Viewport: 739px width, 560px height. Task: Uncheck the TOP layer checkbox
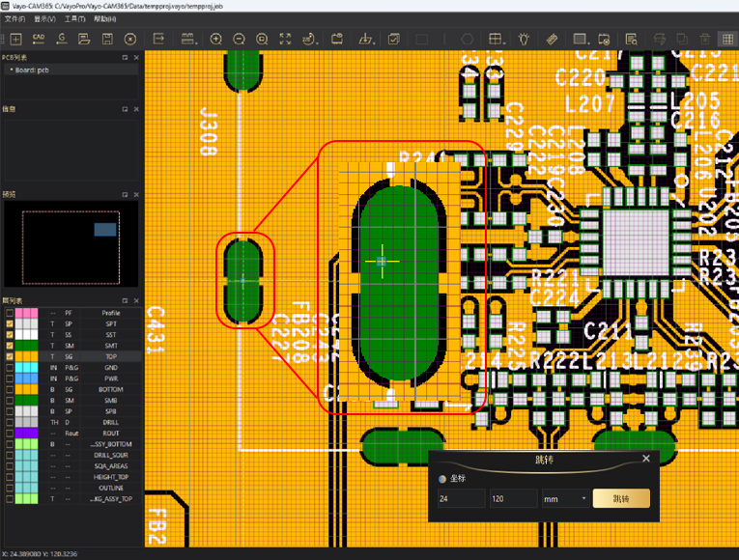pyautogui.click(x=10, y=356)
